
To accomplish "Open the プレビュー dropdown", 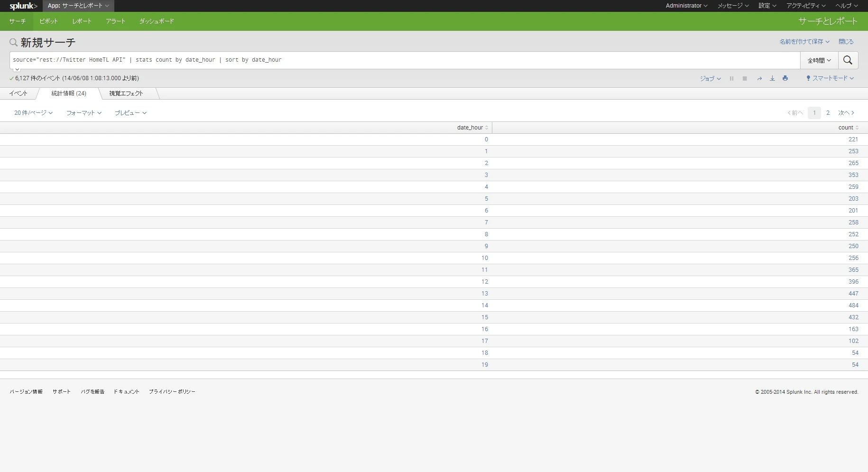I will (130, 113).
